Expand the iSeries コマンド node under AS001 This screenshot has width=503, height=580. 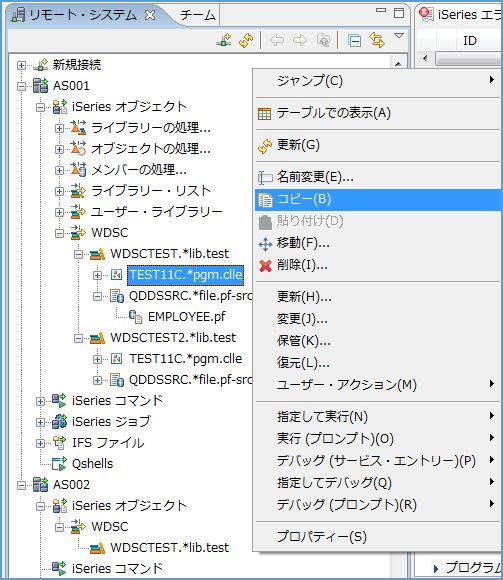40,401
